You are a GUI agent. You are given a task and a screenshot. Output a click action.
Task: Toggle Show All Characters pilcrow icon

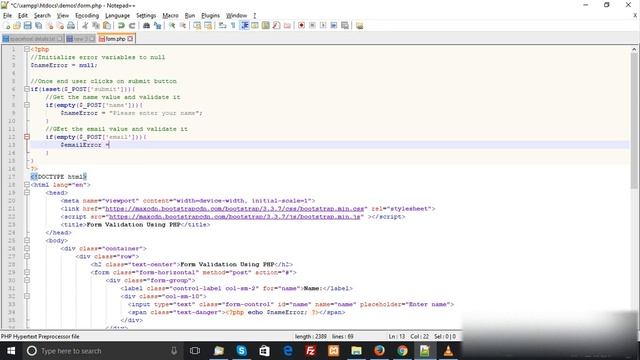point(233,25)
